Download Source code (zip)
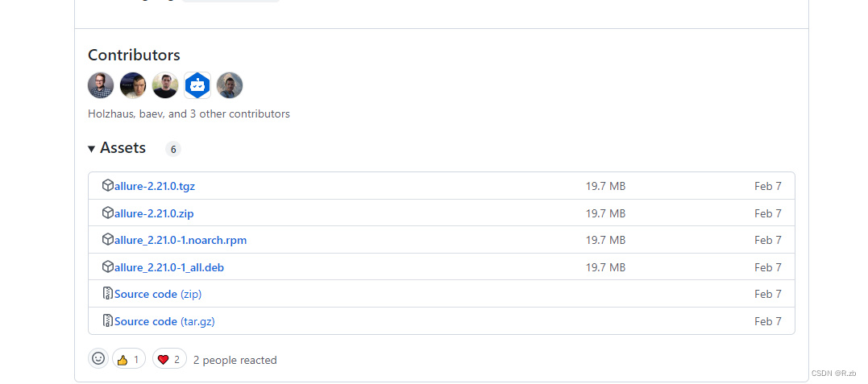The width and height of the screenshot is (868, 384). click(x=158, y=295)
